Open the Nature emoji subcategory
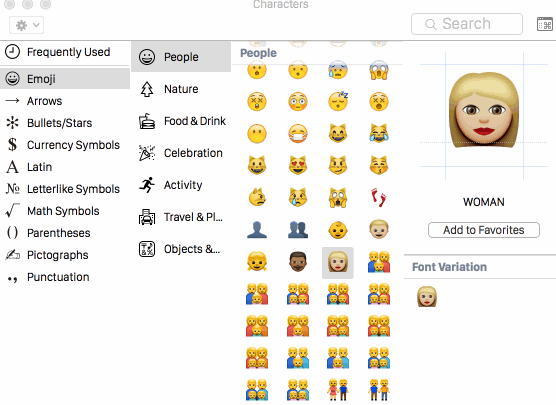The height and width of the screenshot is (405, 556). pos(181,89)
